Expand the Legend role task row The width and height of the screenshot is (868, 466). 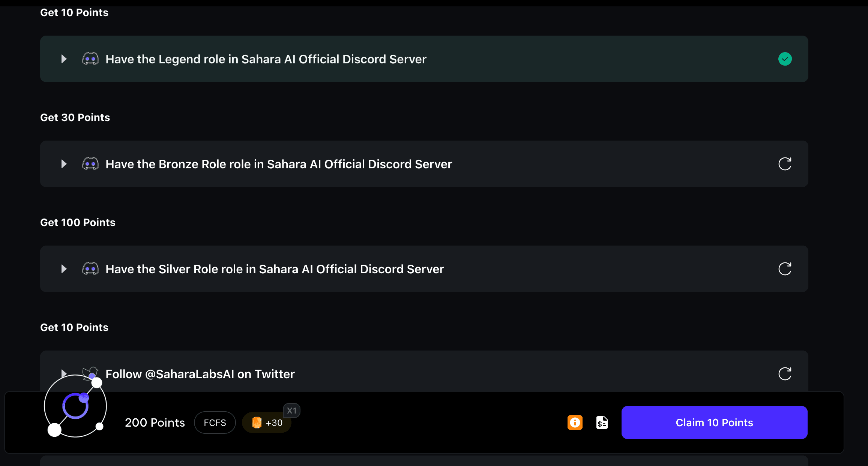click(x=64, y=59)
